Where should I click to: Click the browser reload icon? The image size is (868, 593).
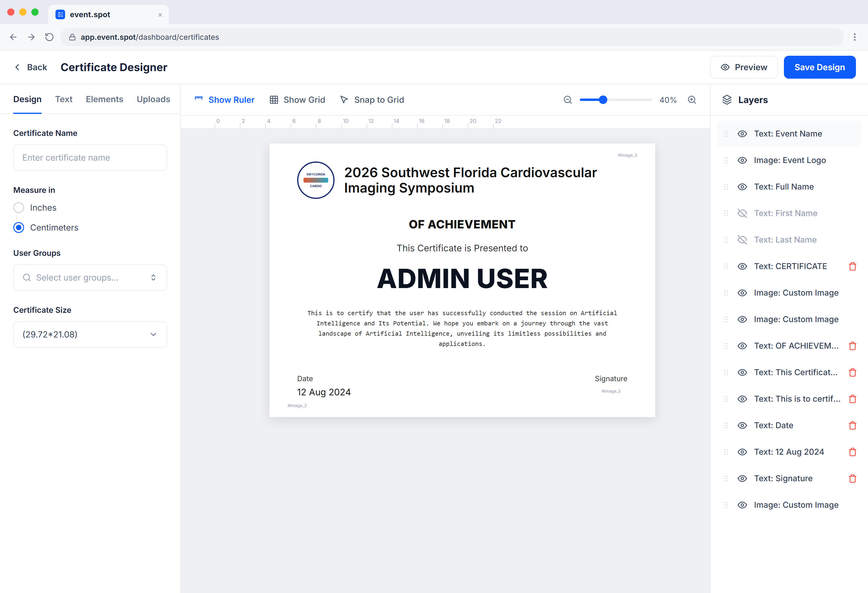pyautogui.click(x=49, y=37)
